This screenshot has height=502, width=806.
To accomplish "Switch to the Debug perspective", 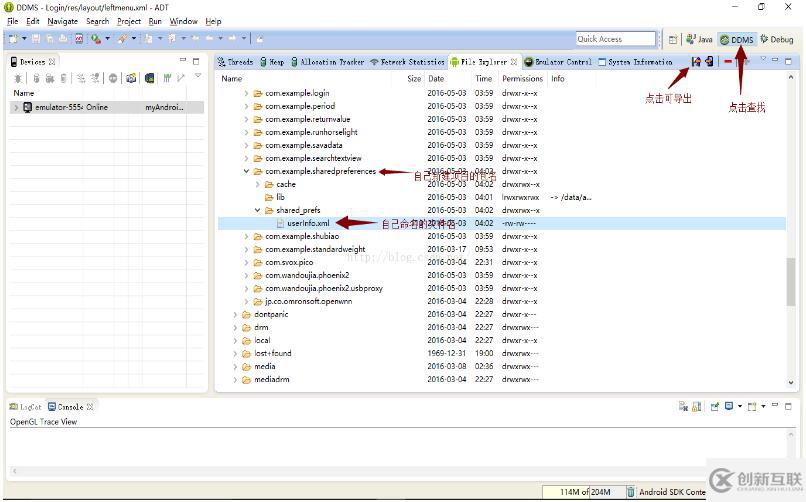I will [x=777, y=39].
